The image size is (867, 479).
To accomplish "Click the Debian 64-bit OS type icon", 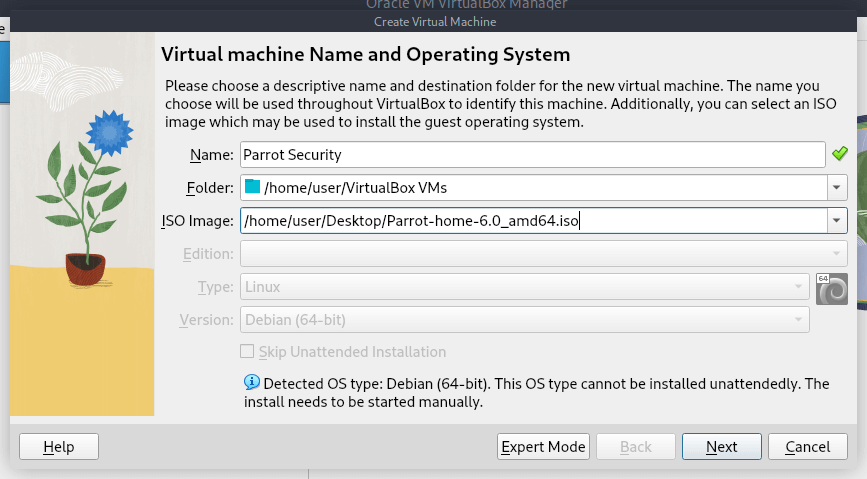I will coord(832,288).
